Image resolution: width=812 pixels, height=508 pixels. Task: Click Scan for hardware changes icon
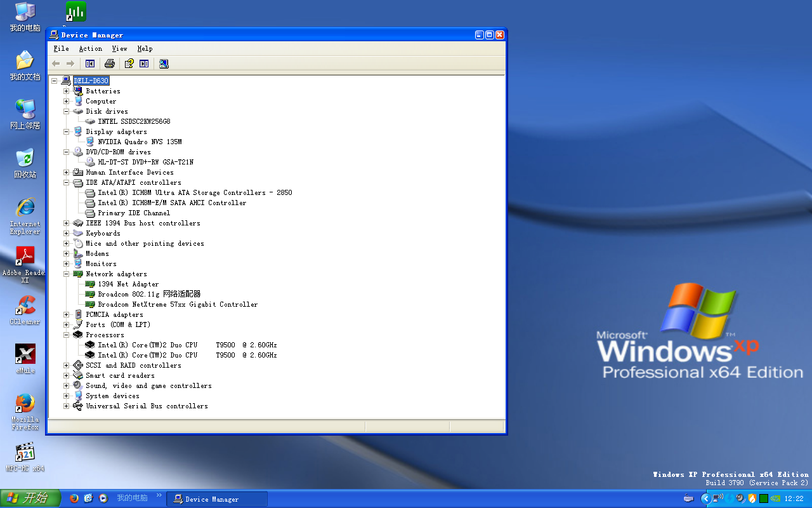point(164,63)
